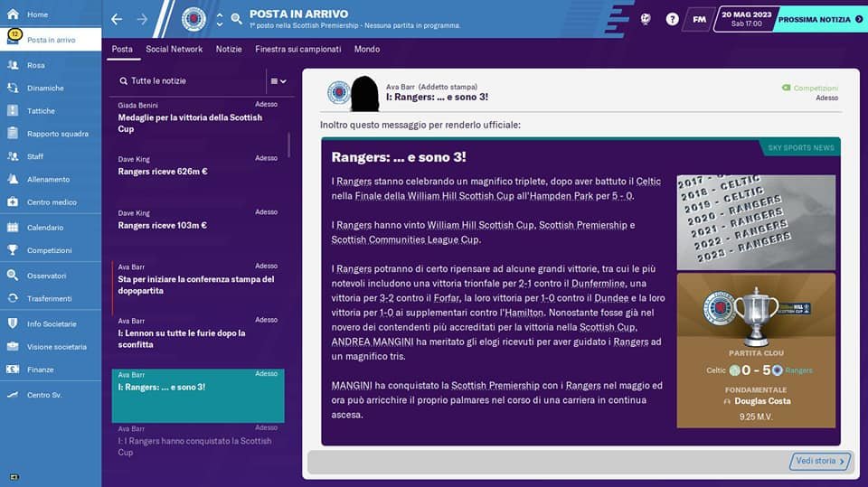Viewport: 868px width, 487px height.
Task: Open Dinamiche sidebar icon
Action: click(x=13, y=88)
